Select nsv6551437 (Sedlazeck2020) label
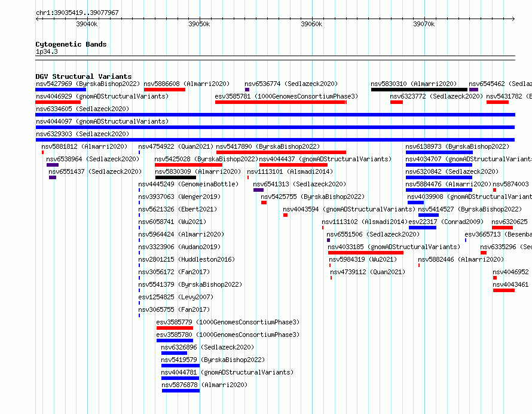Image resolution: width=532 pixels, height=414 pixels. click(x=95, y=171)
